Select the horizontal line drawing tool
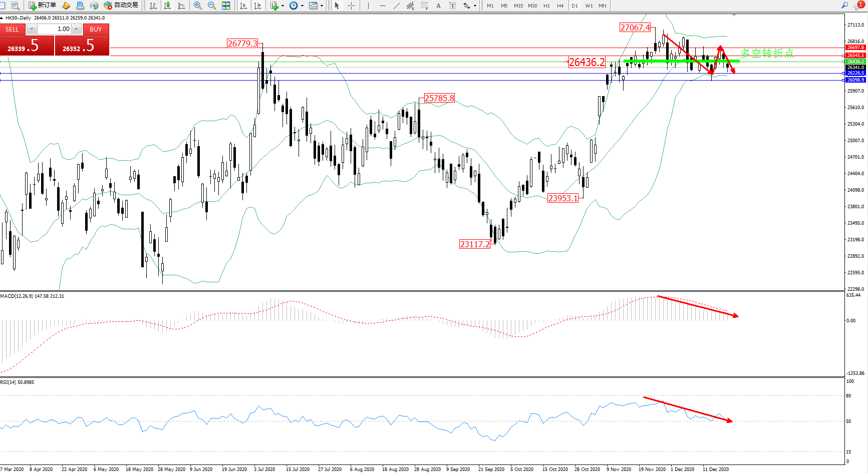 point(382,6)
